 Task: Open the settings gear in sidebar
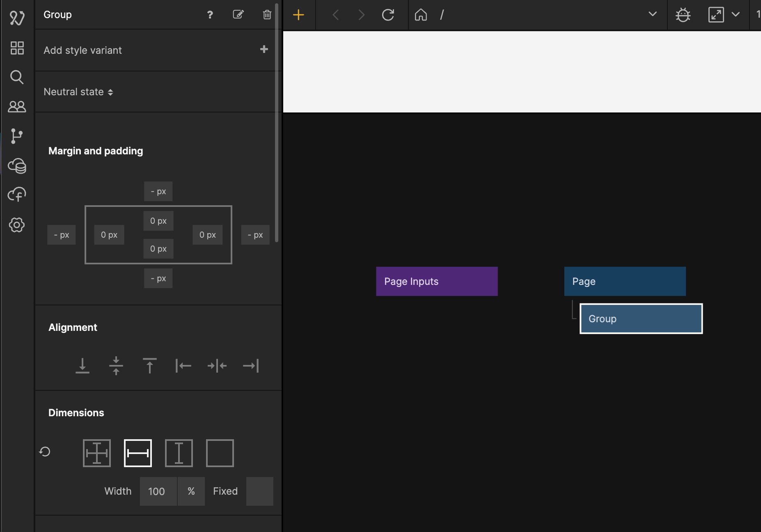(17, 225)
